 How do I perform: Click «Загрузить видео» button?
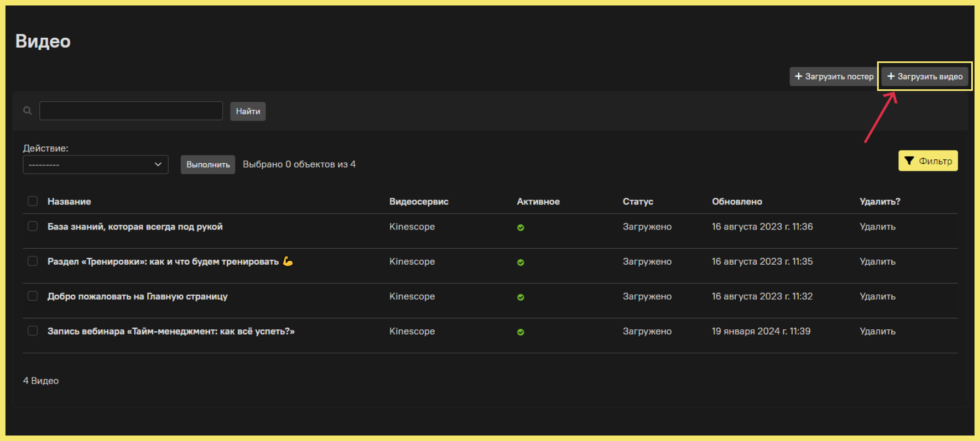pyautogui.click(x=925, y=77)
